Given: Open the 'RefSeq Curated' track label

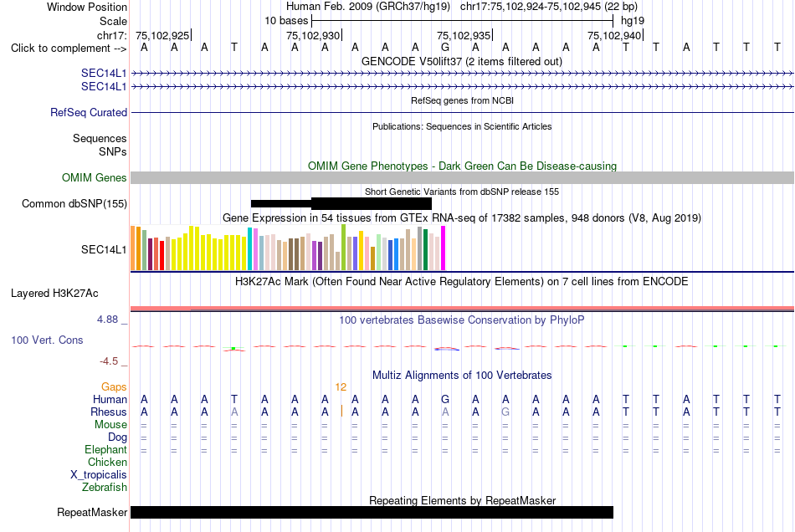Looking at the screenshot, I should point(89,112).
